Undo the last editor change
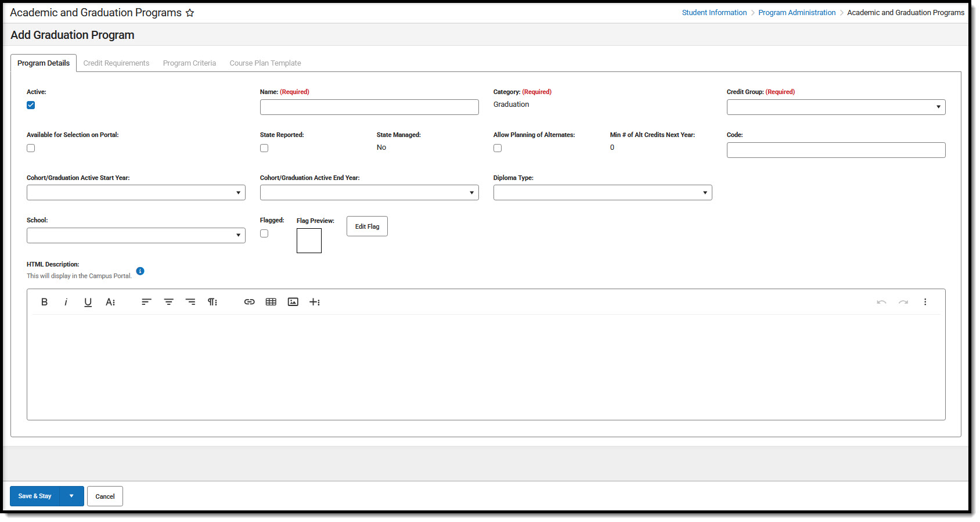980x522 pixels. tap(881, 302)
